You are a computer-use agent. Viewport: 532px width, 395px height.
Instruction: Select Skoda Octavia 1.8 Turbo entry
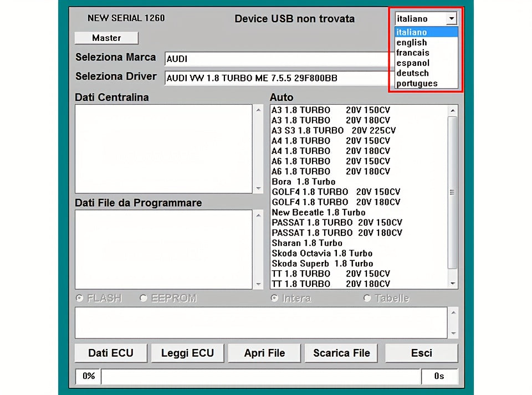(x=323, y=253)
